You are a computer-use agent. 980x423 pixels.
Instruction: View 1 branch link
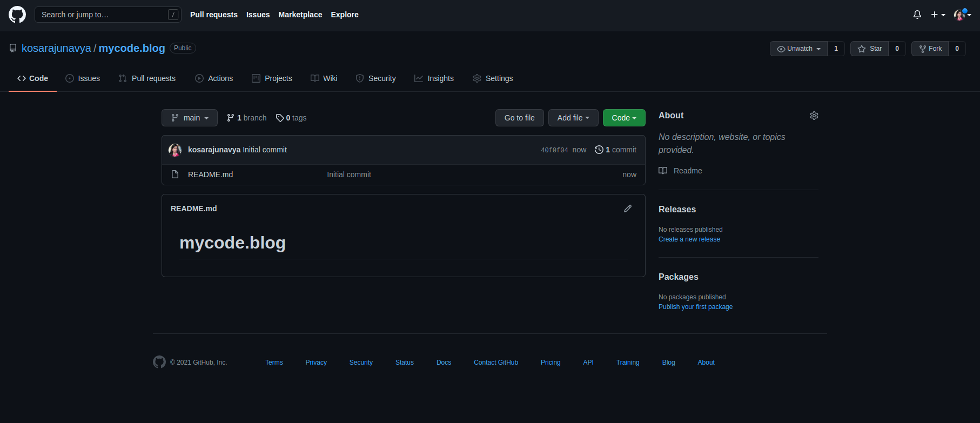[246, 118]
